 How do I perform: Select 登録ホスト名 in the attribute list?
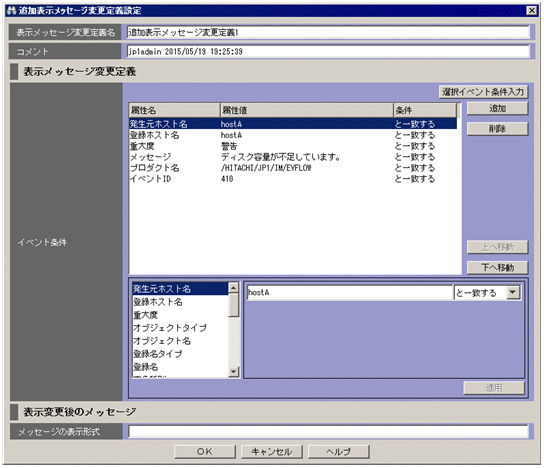pos(180,302)
